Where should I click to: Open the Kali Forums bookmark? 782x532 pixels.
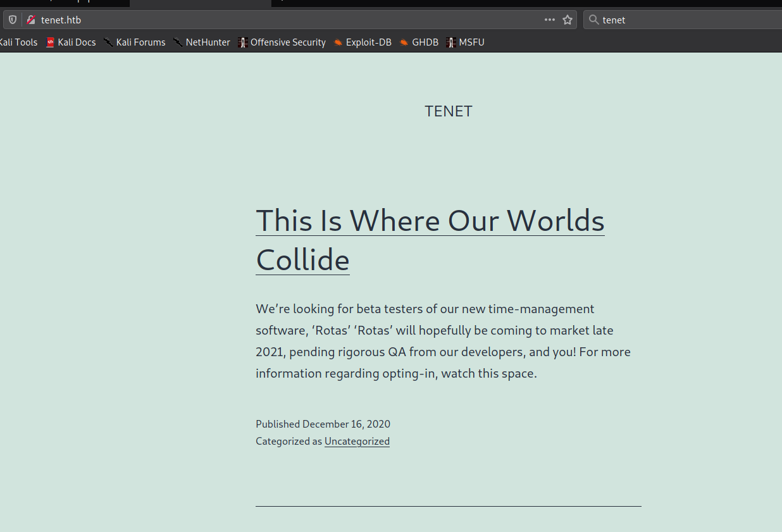[140, 42]
